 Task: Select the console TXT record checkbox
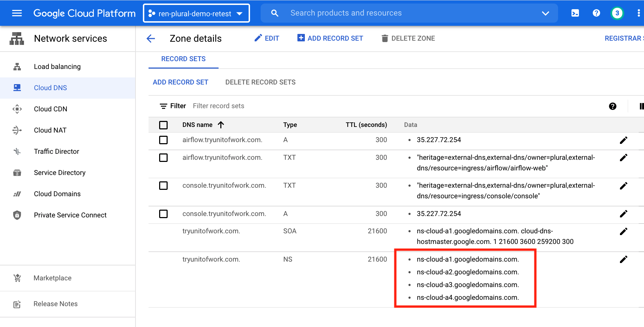pos(163,186)
